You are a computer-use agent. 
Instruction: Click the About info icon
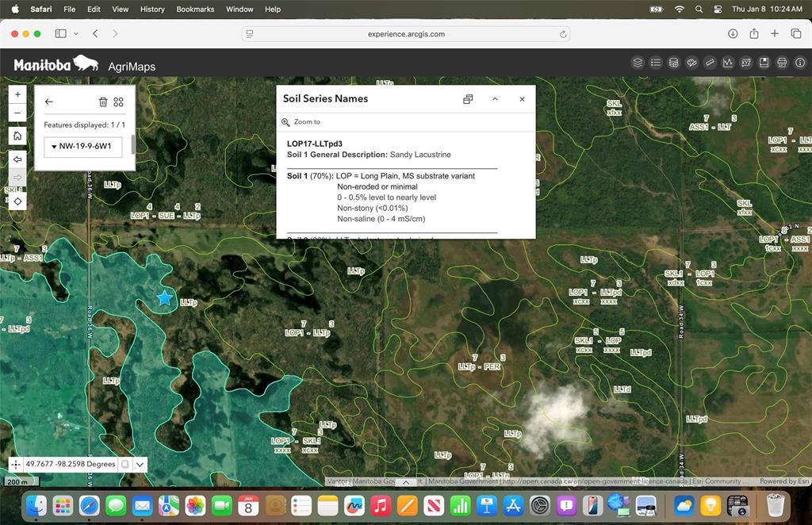(x=800, y=63)
